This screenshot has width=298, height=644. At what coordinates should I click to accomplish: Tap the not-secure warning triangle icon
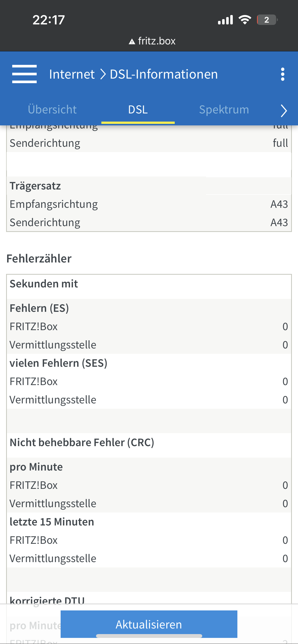click(x=132, y=41)
